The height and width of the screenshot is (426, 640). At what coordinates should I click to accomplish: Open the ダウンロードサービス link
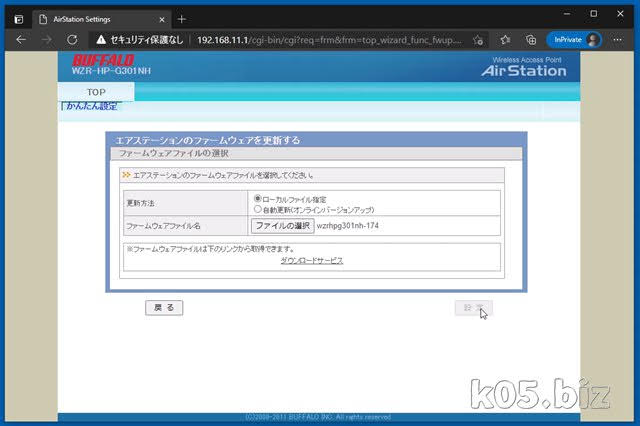click(312, 261)
